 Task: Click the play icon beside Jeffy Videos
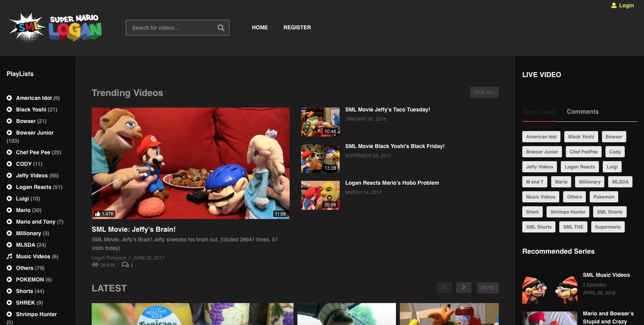[x=9, y=175]
